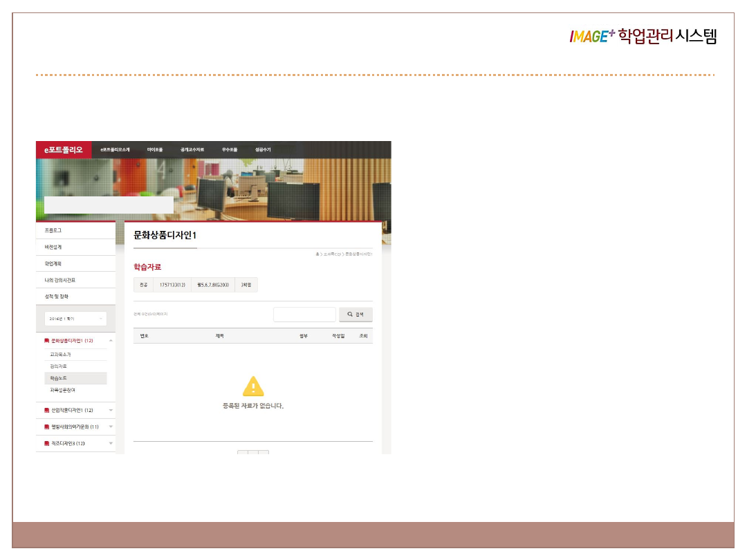Click the 3학점 credits cell
747x560 pixels.
246,285
